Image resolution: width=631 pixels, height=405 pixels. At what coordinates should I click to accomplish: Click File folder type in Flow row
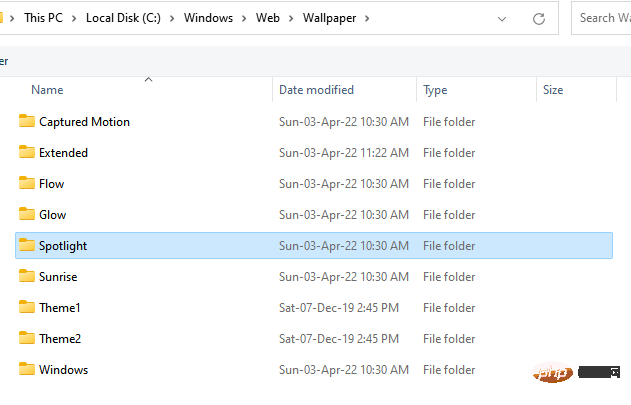coord(449,184)
